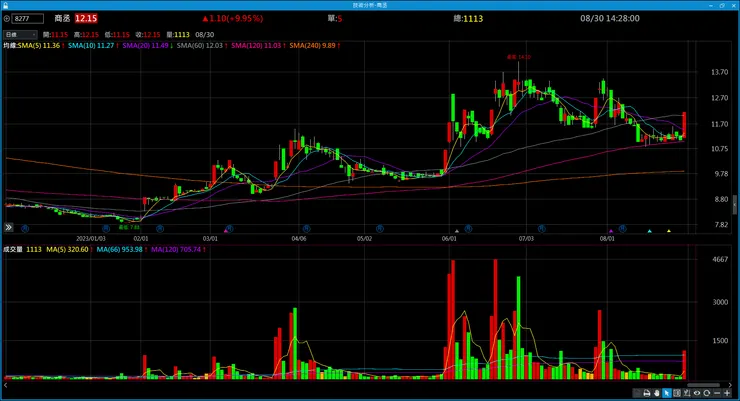Click the 均線 moving average label
Viewport: 740px width, 401px height.
(10, 45)
